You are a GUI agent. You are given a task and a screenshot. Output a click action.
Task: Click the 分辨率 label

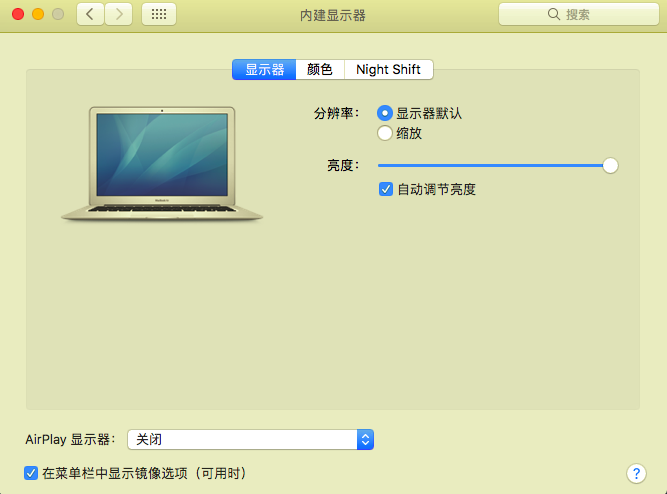[x=336, y=113]
